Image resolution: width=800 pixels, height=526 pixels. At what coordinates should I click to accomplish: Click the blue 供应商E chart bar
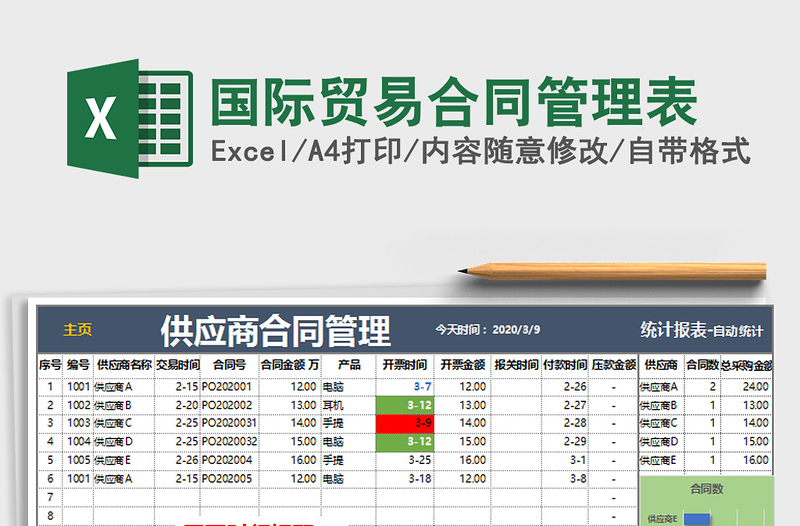click(697, 519)
